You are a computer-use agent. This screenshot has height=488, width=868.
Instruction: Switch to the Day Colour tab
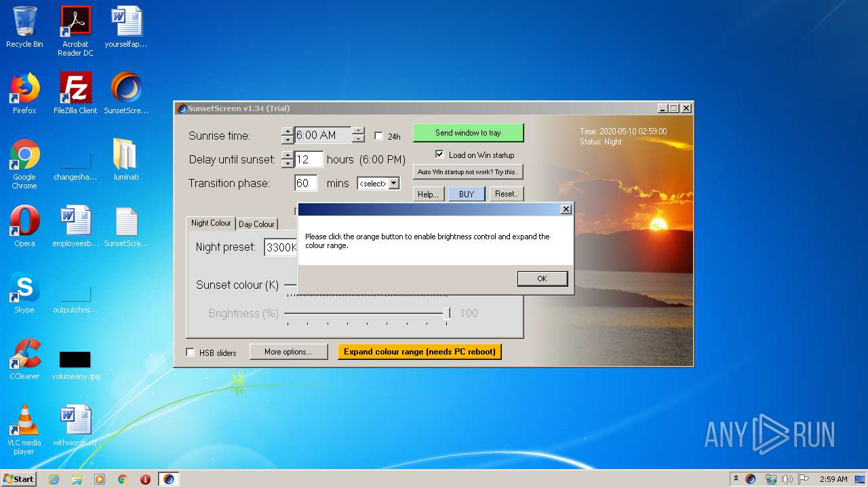256,224
